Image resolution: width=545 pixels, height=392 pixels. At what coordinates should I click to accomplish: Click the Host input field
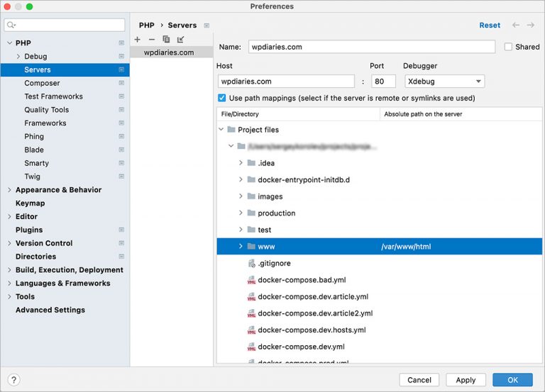tap(287, 82)
